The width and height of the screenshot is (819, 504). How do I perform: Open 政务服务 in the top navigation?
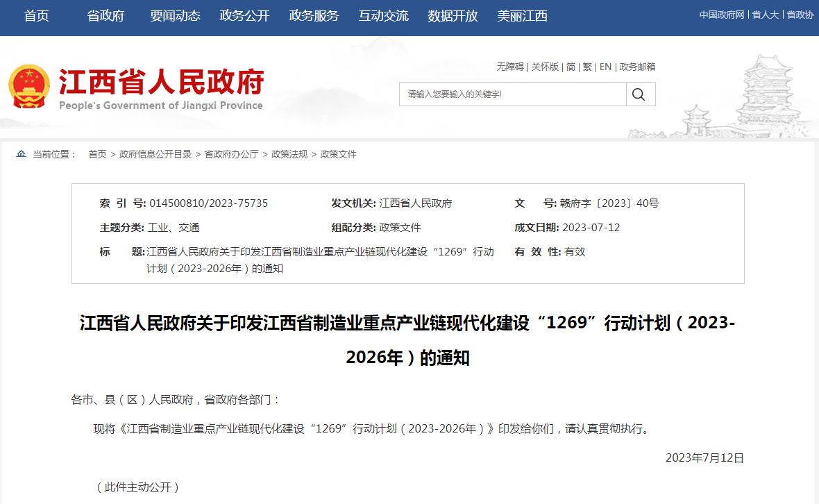(314, 16)
